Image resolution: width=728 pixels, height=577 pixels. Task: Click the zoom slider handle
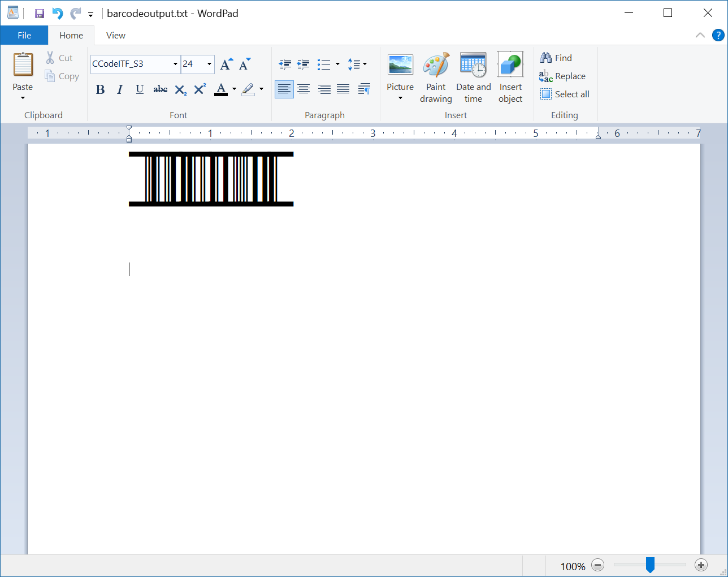pyautogui.click(x=650, y=565)
